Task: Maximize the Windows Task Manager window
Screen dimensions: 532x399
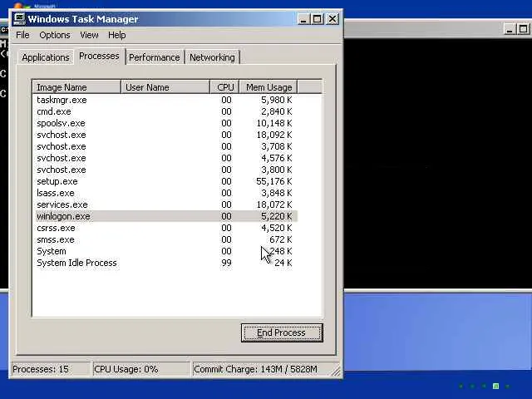Action: 318,19
